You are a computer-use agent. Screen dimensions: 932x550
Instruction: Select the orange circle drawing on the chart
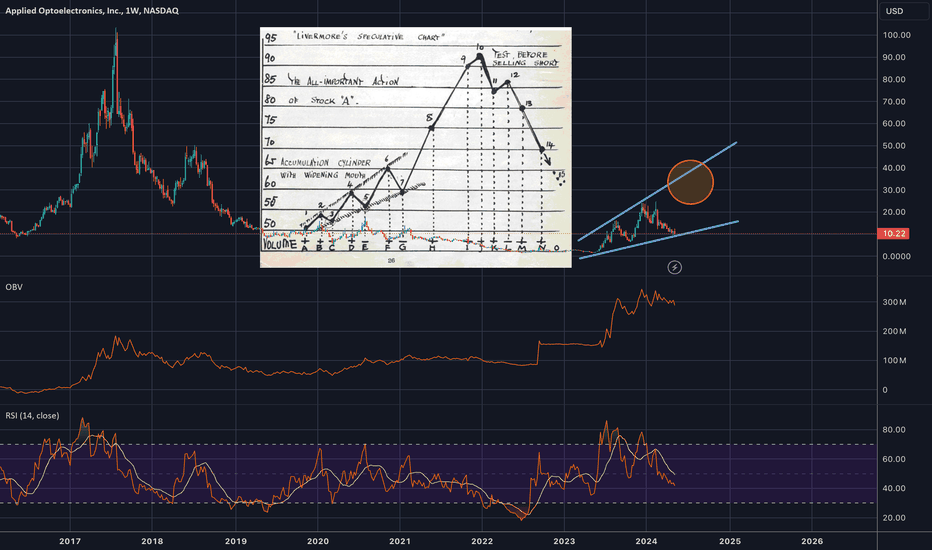690,182
